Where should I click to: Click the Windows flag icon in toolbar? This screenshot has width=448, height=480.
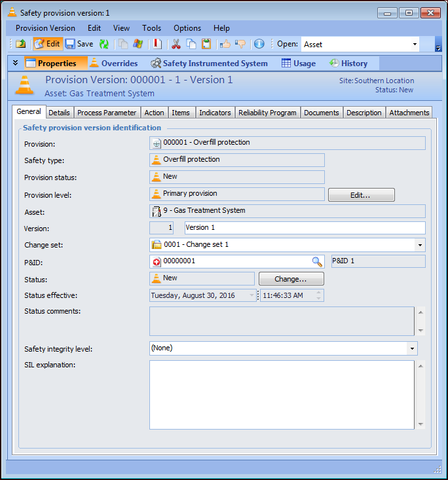point(138,44)
